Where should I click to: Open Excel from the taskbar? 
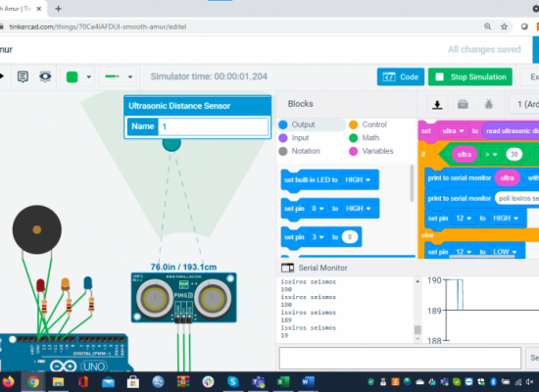tap(283, 382)
